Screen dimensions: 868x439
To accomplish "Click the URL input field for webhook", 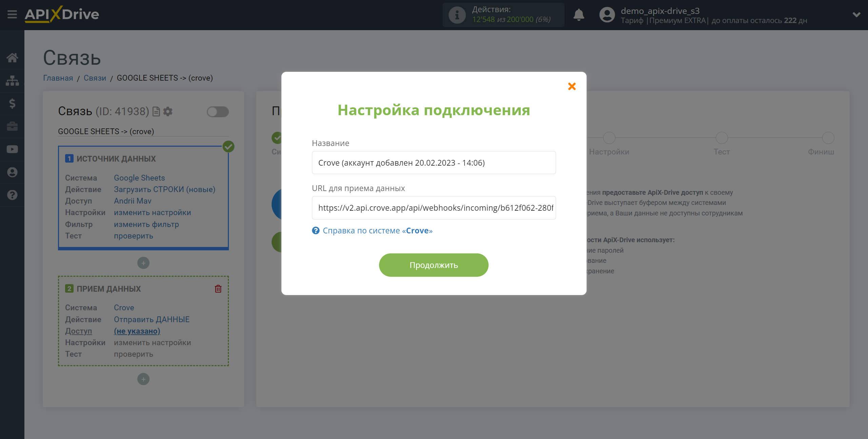I will click(x=434, y=208).
